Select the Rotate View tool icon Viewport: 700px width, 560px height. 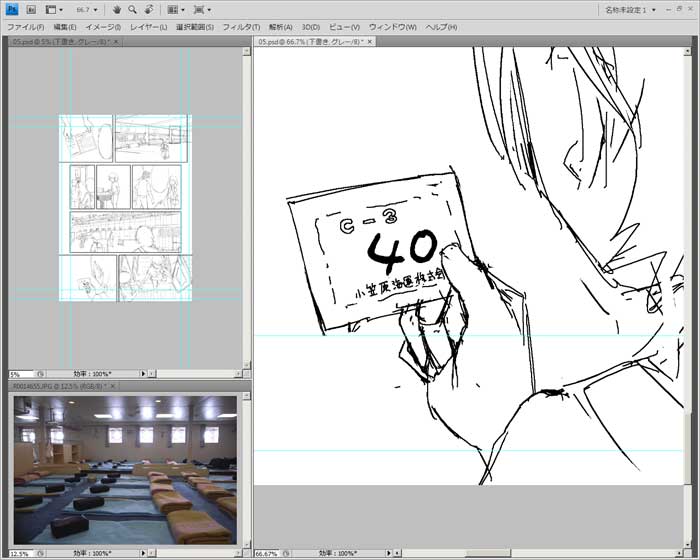pyautogui.click(x=147, y=9)
